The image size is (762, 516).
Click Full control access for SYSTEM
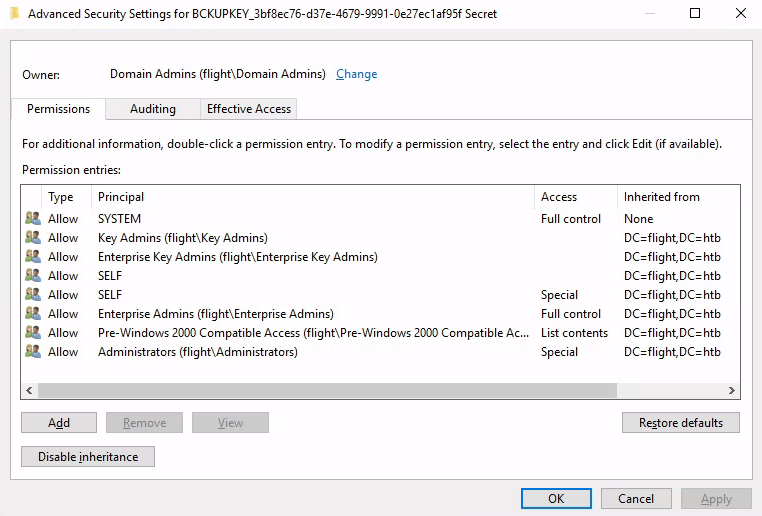click(x=571, y=219)
